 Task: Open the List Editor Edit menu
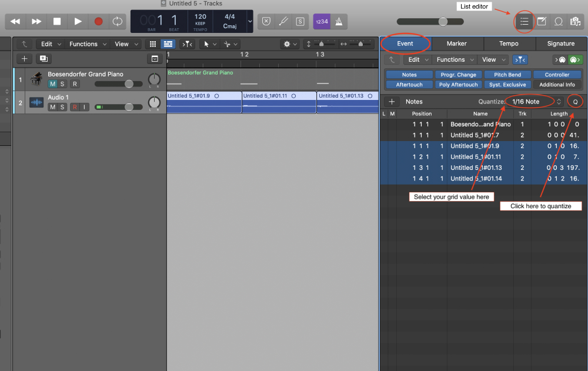(417, 59)
